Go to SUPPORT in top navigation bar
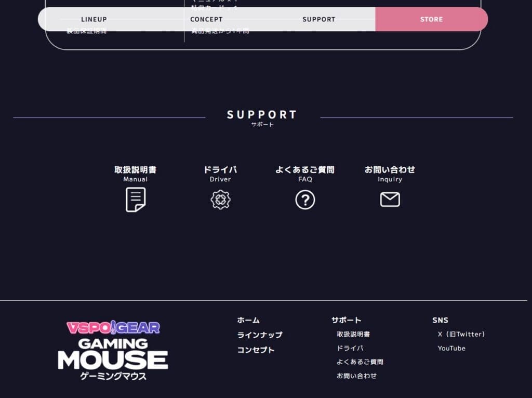The width and height of the screenshot is (532, 398). 319,19
